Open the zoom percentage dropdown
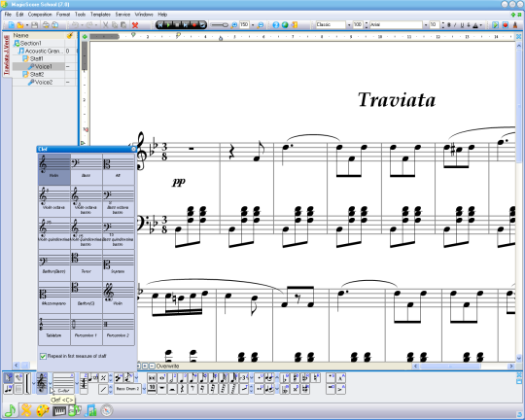 253,25
